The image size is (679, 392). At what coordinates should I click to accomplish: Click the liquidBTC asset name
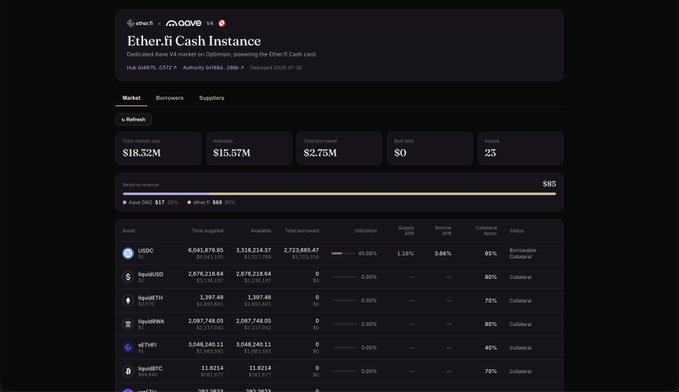click(150, 369)
